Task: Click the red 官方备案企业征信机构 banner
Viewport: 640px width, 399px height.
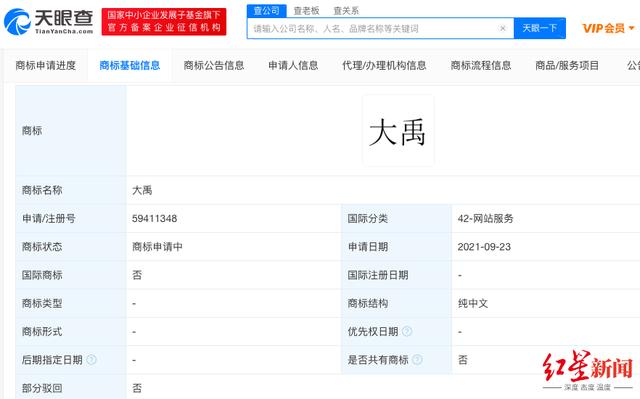Action: tap(164, 21)
